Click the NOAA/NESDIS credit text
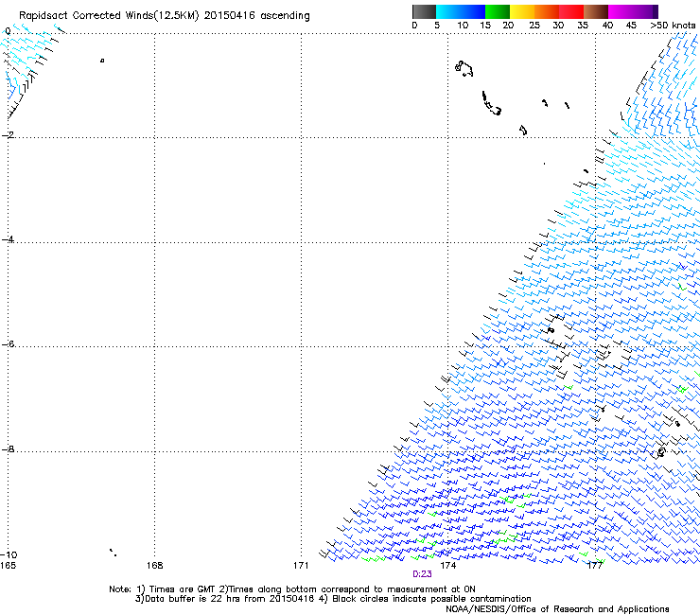The width and height of the screenshot is (700, 615). [x=557, y=609]
